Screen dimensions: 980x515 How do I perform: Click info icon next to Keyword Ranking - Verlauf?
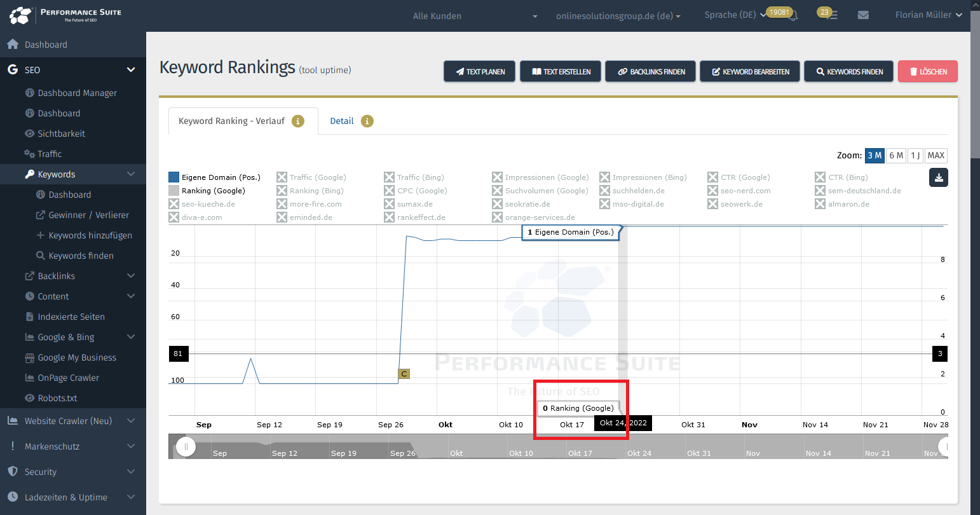(x=298, y=121)
